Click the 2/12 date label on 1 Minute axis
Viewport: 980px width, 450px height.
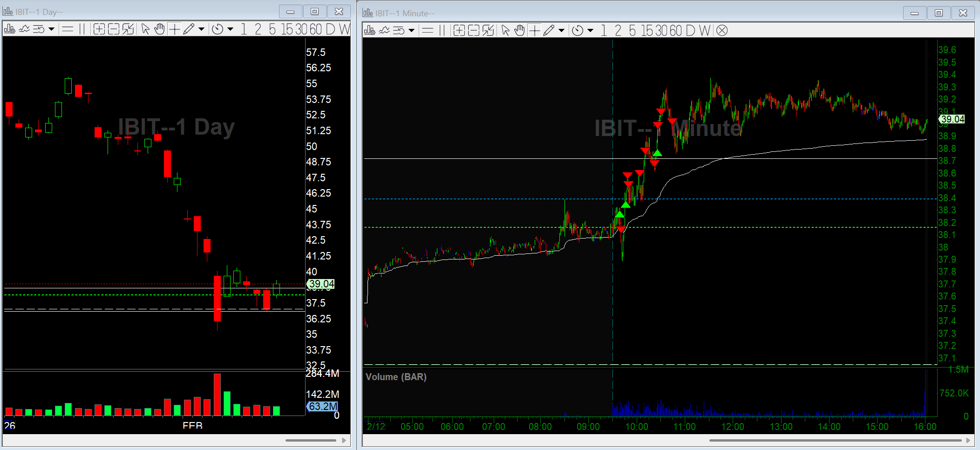(375, 426)
